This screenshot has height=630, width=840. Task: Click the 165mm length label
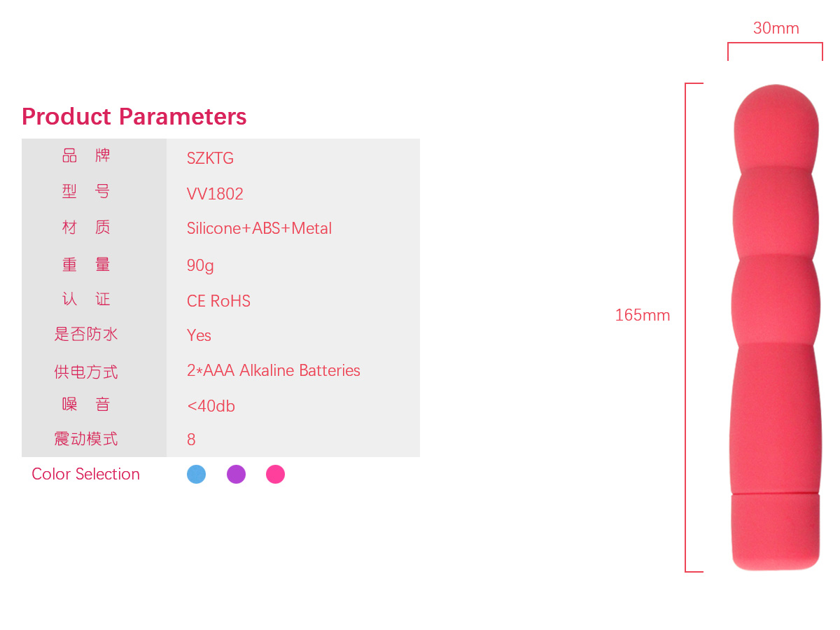click(642, 316)
